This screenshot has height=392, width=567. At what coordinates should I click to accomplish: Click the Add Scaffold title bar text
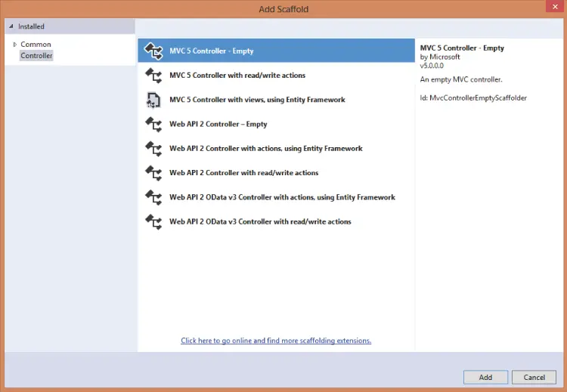283,9
